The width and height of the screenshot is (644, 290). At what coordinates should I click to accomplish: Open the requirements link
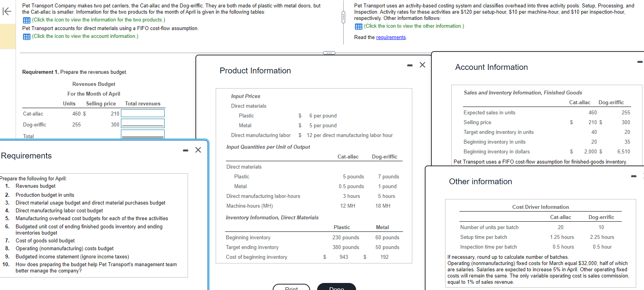[391, 37]
